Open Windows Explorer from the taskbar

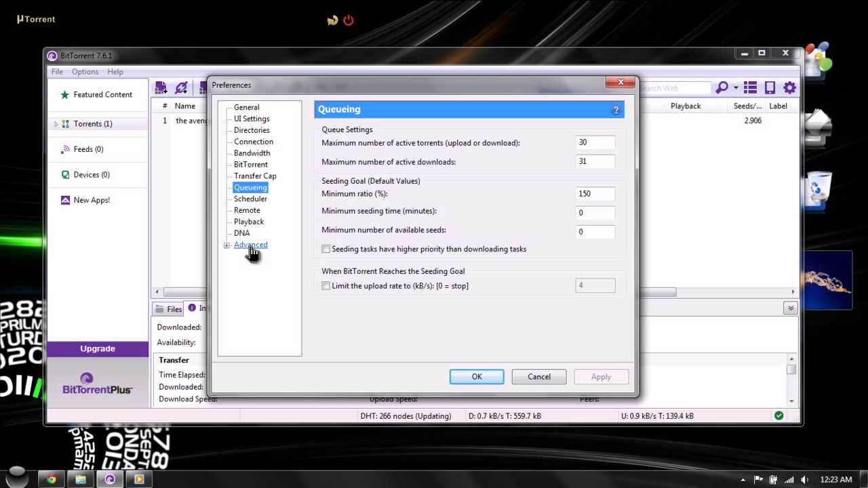click(x=81, y=479)
